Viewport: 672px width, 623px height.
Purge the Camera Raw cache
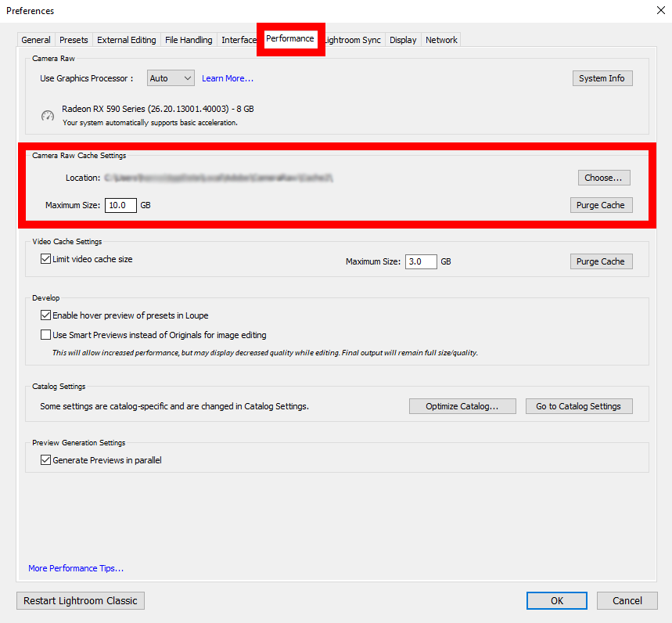[x=600, y=205]
